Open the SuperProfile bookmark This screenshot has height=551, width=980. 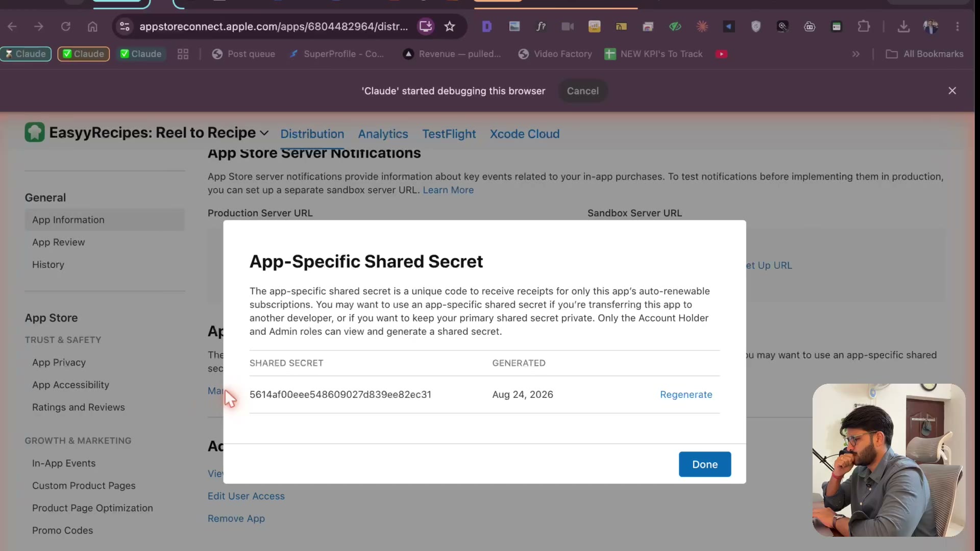(x=336, y=54)
